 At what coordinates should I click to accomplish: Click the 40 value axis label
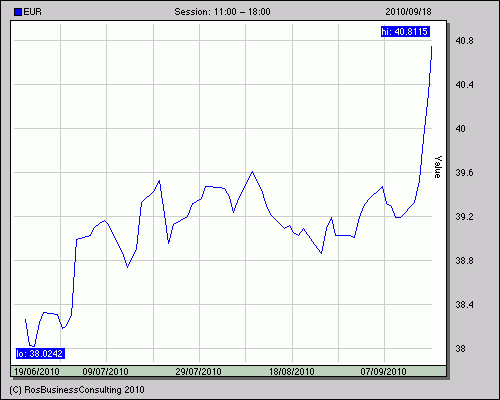(x=460, y=129)
